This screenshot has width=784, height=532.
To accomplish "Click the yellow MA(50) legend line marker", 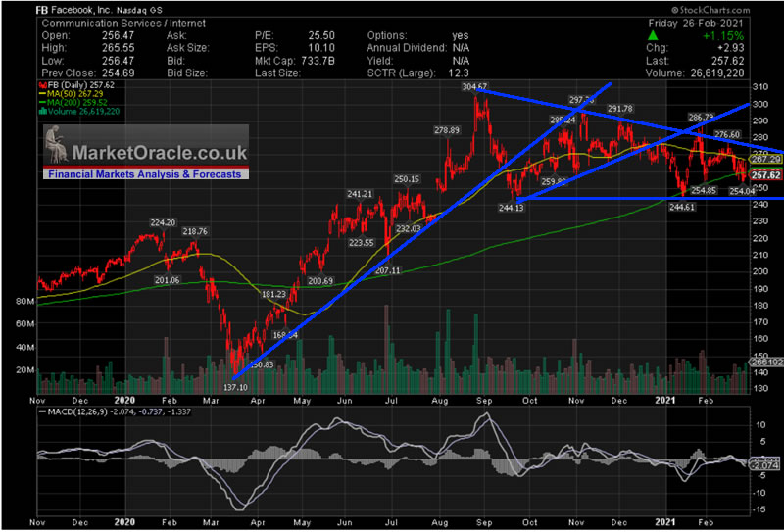I will coord(42,94).
